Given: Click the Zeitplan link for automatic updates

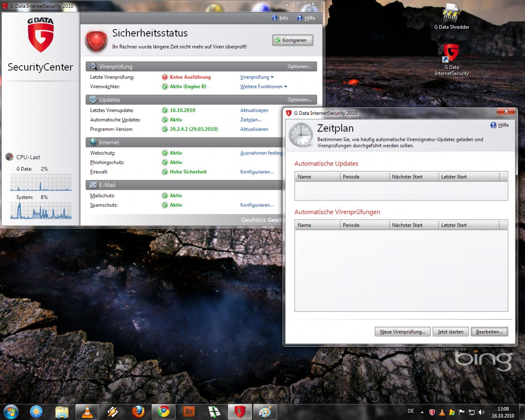Looking at the screenshot, I should point(251,120).
